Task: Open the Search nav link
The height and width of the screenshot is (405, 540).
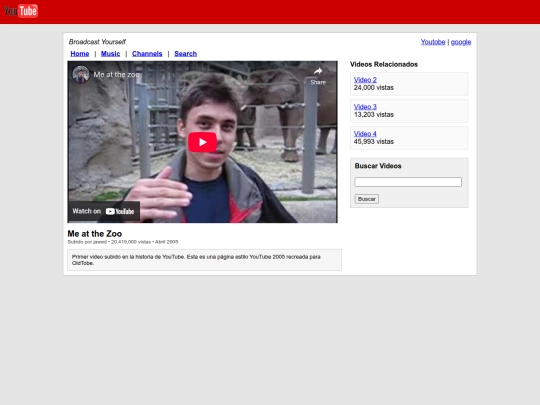Action: (186, 54)
